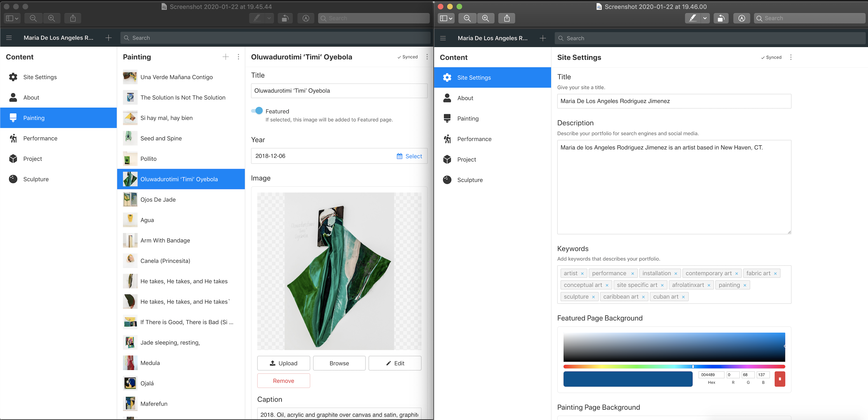The width and height of the screenshot is (868, 420).
Task: Select Arm With Bandage painting
Action: tap(181, 240)
